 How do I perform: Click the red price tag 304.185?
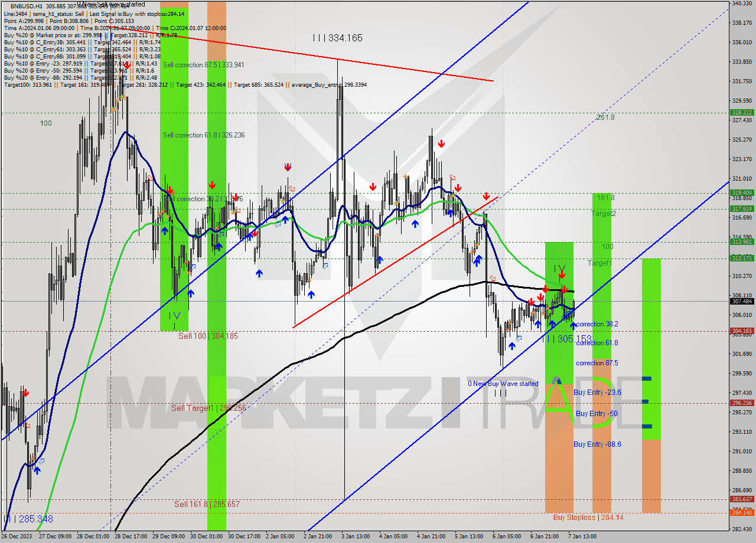click(x=742, y=331)
